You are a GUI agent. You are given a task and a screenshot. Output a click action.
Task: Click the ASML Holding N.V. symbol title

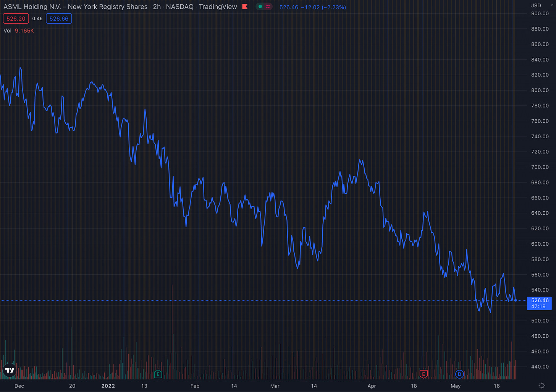coord(76,6)
